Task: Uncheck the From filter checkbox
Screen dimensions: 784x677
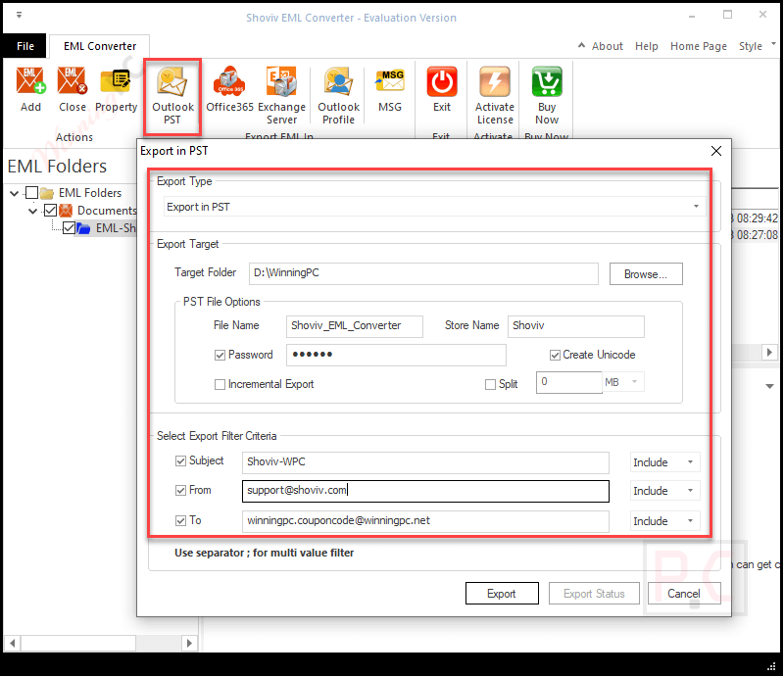Action: click(180, 491)
